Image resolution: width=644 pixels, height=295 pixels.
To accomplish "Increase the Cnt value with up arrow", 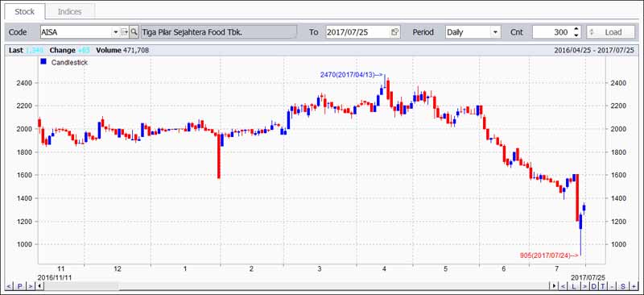I will click(x=576, y=29).
